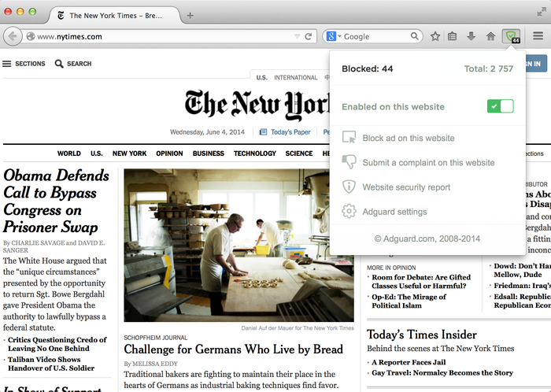Choose Submit a complaint on this website
This screenshot has width=551, height=392.
pos(428,163)
